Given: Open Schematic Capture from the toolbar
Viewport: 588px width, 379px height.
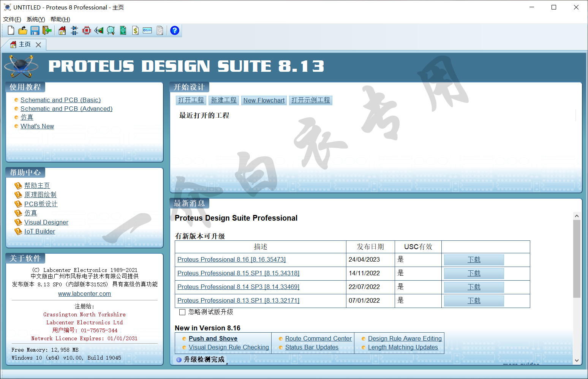Looking at the screenshot, I should (74, 30).
